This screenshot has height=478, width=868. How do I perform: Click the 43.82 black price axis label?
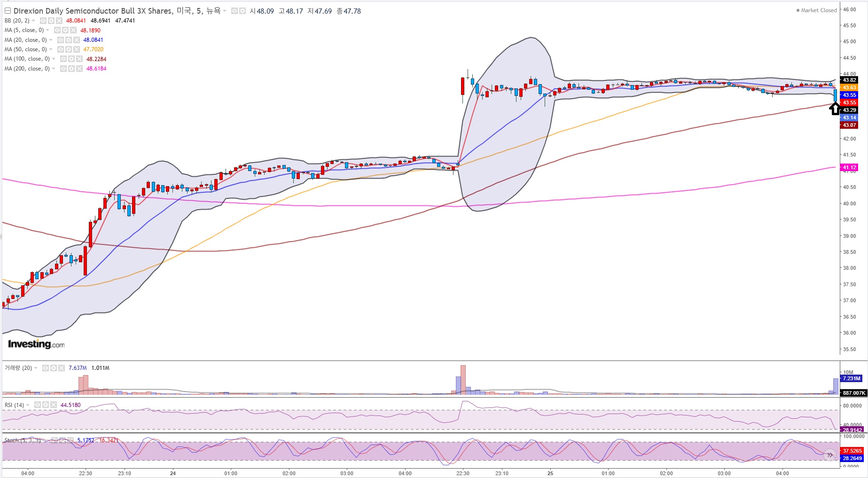[849, 80]
